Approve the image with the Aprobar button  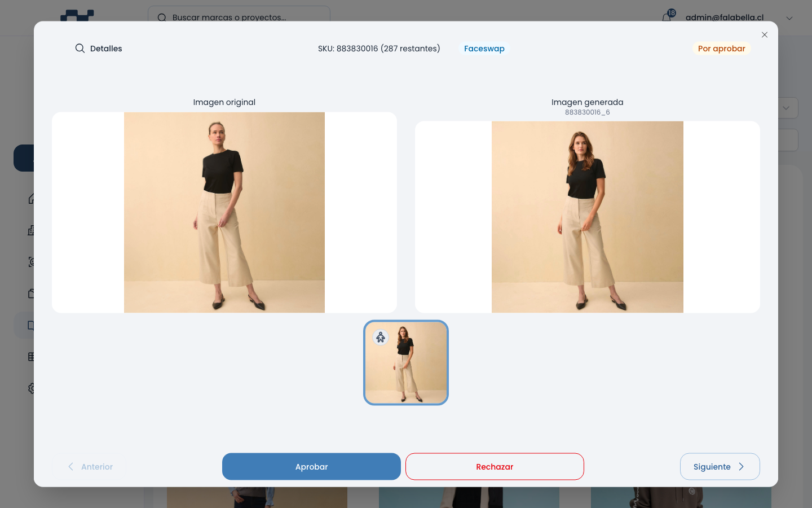click(x=311, y=467)
